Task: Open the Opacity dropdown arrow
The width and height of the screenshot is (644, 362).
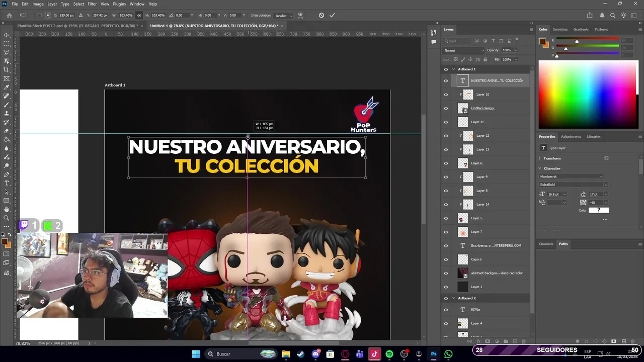Action: (515, 50)
